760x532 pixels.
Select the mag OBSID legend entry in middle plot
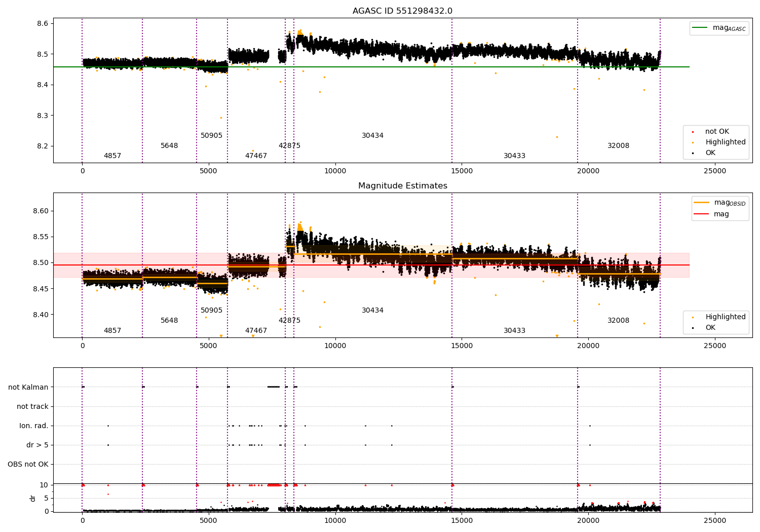tap(719, 203)
